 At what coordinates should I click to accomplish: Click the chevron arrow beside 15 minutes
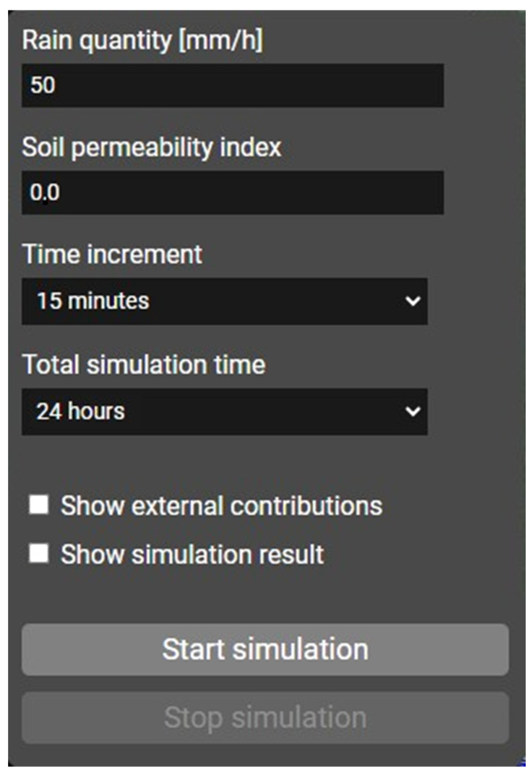point(413,301)
